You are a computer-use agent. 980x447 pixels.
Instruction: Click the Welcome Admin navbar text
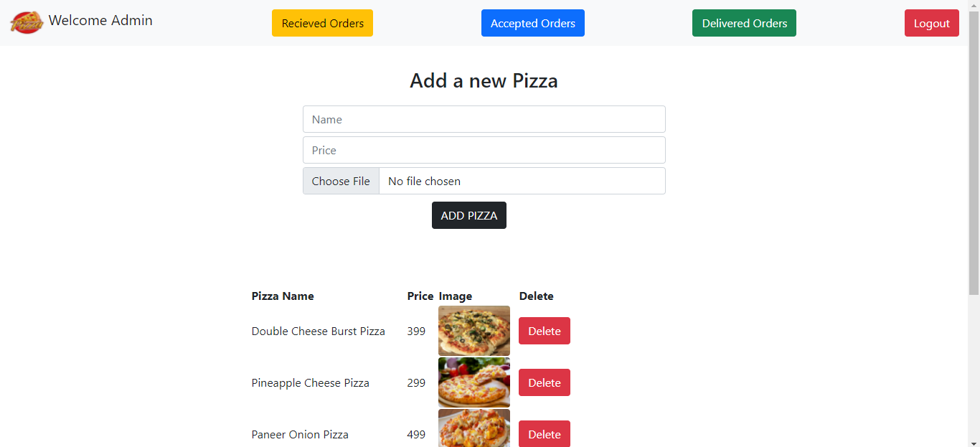pos(100,21)
